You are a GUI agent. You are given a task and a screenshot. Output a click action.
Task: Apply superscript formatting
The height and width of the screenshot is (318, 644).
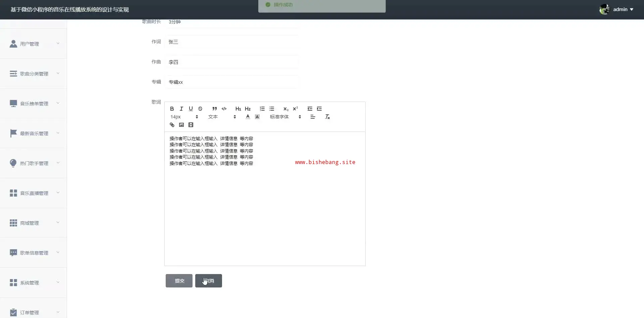pos(295,109)
